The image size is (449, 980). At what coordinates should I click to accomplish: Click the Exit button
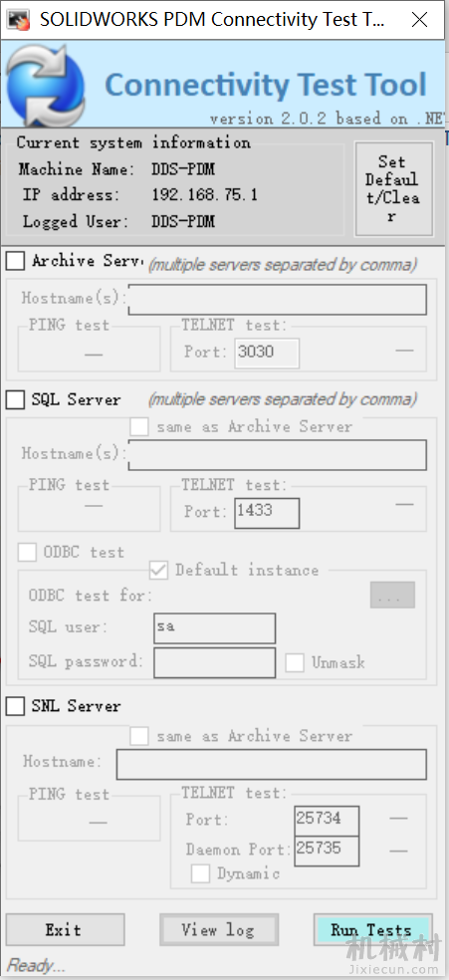pyautogui.click(x=65, y=930)
